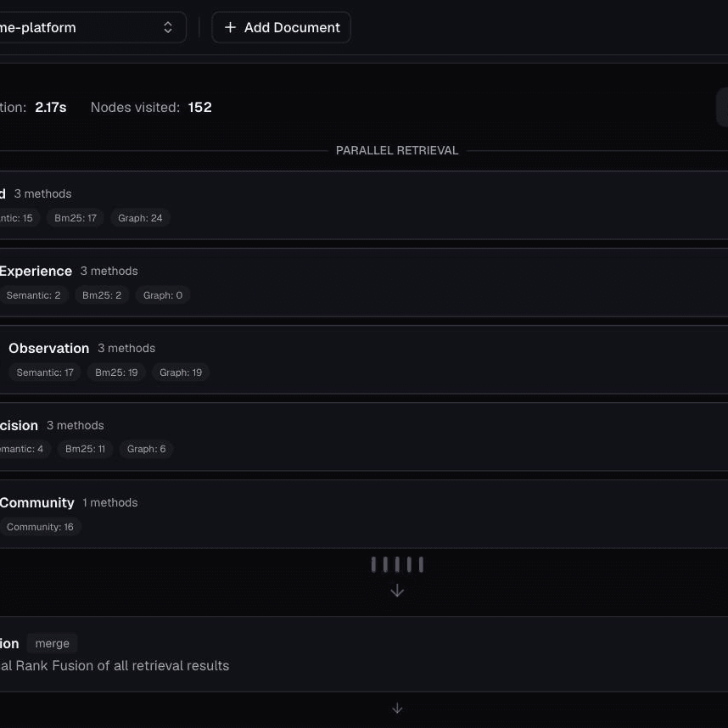This screenshot has width=728, height=728.
Task: Click the five vertical bars indicator
Action: [x=397, y=564]
